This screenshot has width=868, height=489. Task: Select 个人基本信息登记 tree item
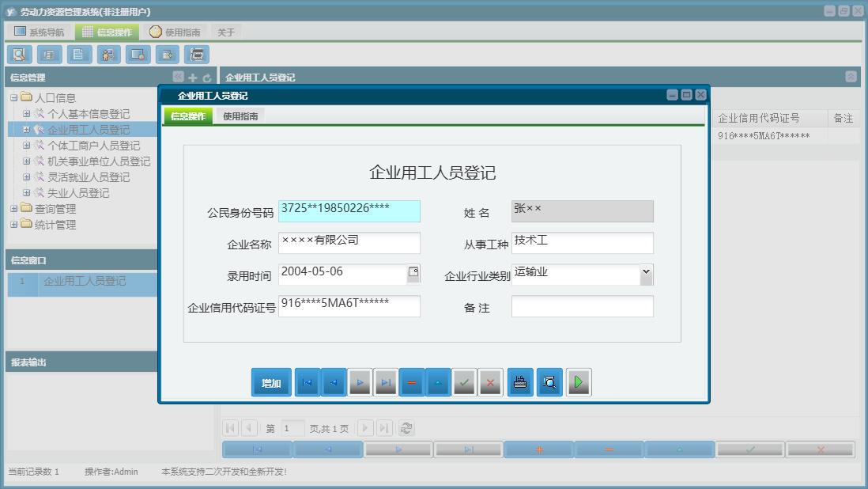point(89,113)
